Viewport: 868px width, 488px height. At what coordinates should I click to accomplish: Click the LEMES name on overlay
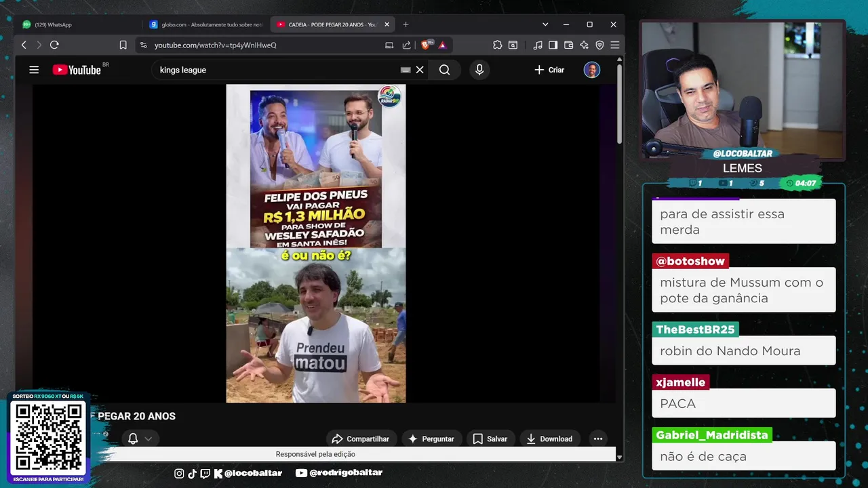[743, 168]
